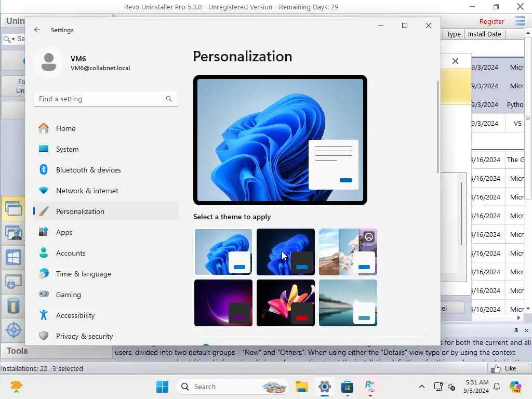
Task: Click the large desktop preview image
Action: click(x=280, y=140)
